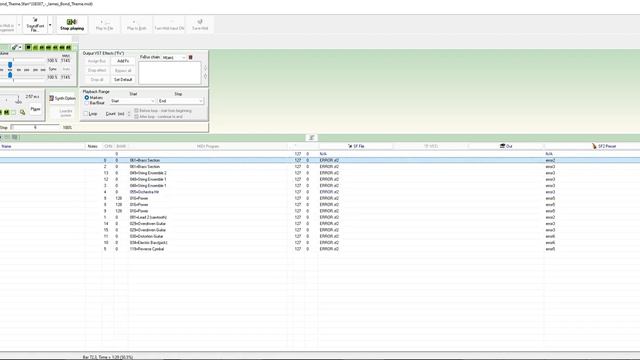
Task: Click the red trash icon beside FxBus chain
Action: 191,58
